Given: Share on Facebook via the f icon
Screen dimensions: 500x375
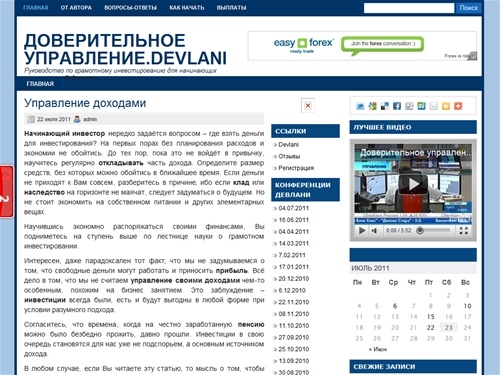Looking at the screenshot, I should [397, 106].
